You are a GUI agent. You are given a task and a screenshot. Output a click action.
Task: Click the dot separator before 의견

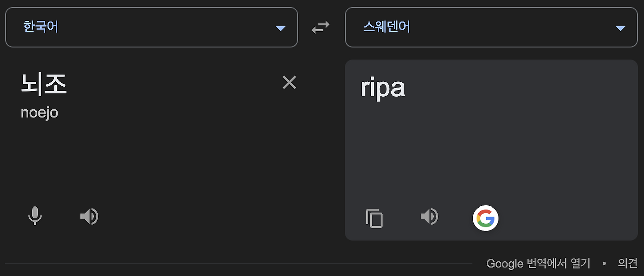[604, 263]
